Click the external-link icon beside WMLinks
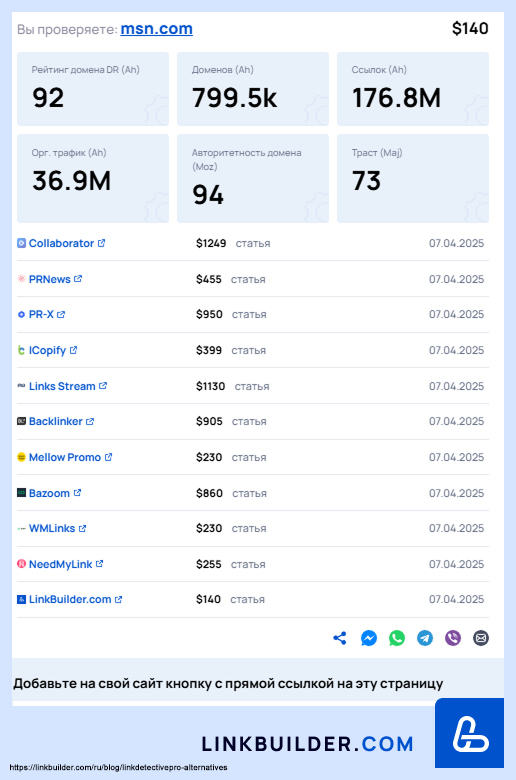Viewport: 516px width, 780px height. tap(83, 528)
